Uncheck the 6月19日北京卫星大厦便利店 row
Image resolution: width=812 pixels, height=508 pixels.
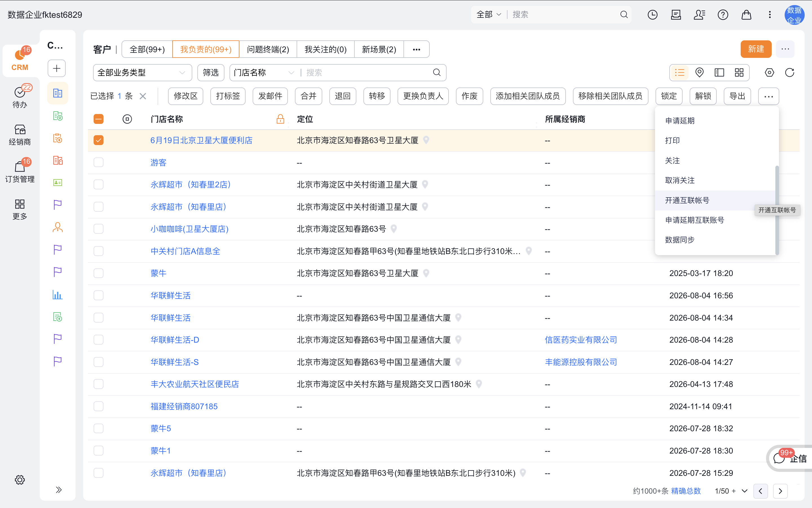[98, 140]
